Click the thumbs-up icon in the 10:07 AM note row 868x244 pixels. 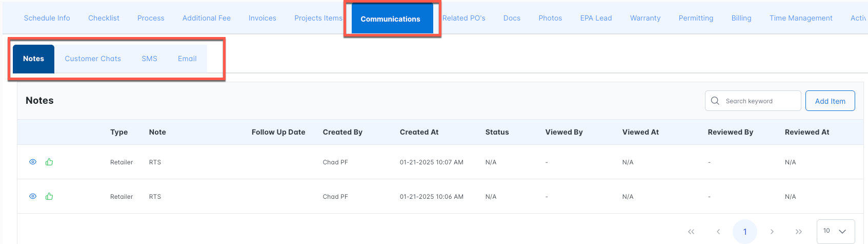[49, 162]
